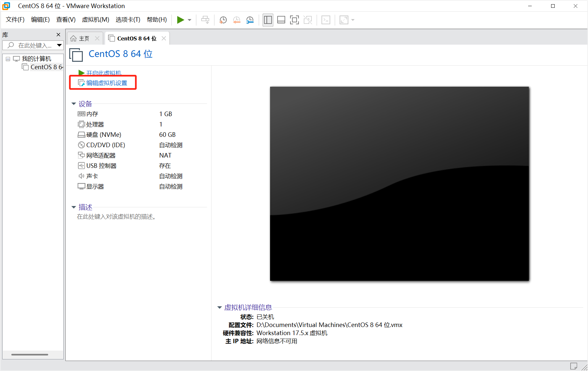588x371 pixels.
Task: Open the snapshot manager icon
Action: coord(249,20)
